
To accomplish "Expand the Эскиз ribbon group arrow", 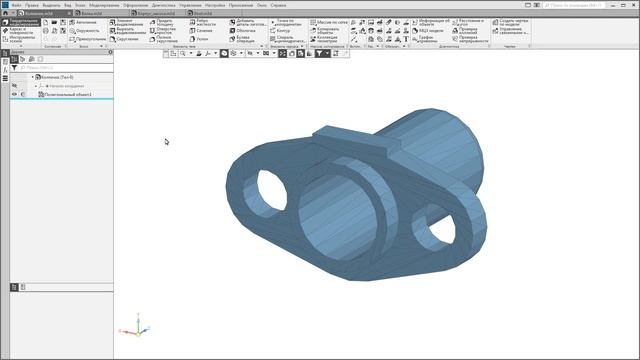I will [102, 47].
